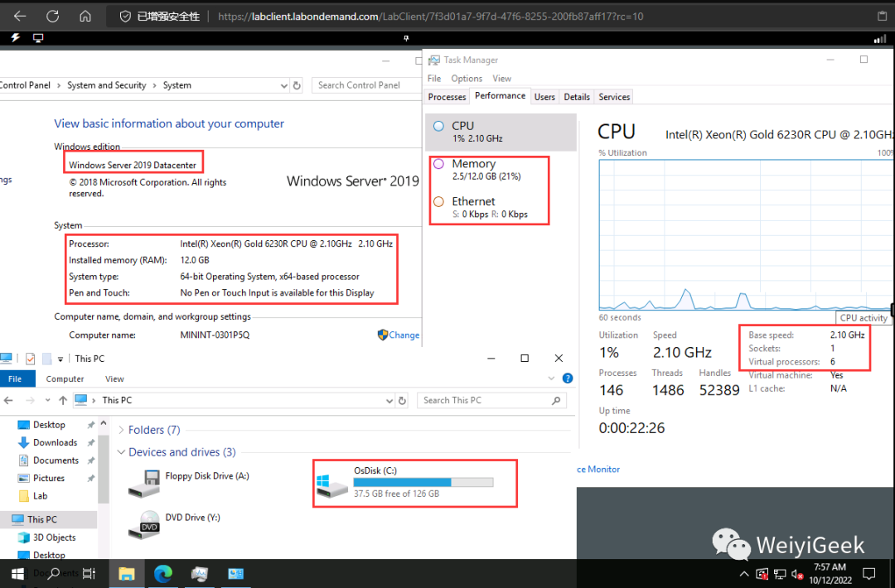Reload the browser page

[x=52, y=16]
